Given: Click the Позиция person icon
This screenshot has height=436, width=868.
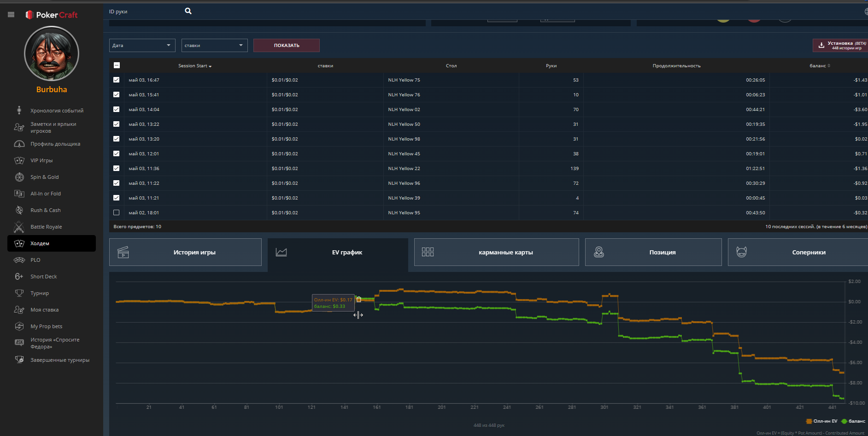Looking at the screenshot, I should (x=599, y=252).
